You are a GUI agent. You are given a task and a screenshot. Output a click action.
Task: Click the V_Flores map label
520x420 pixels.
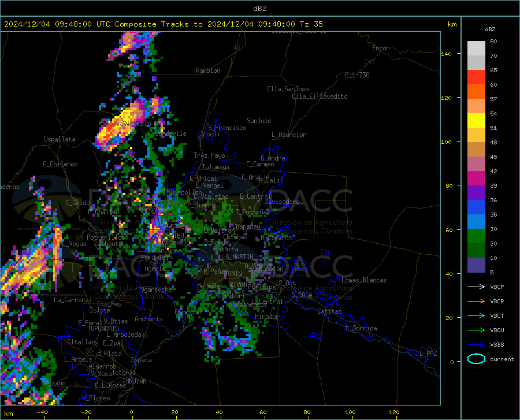point(96,398)
